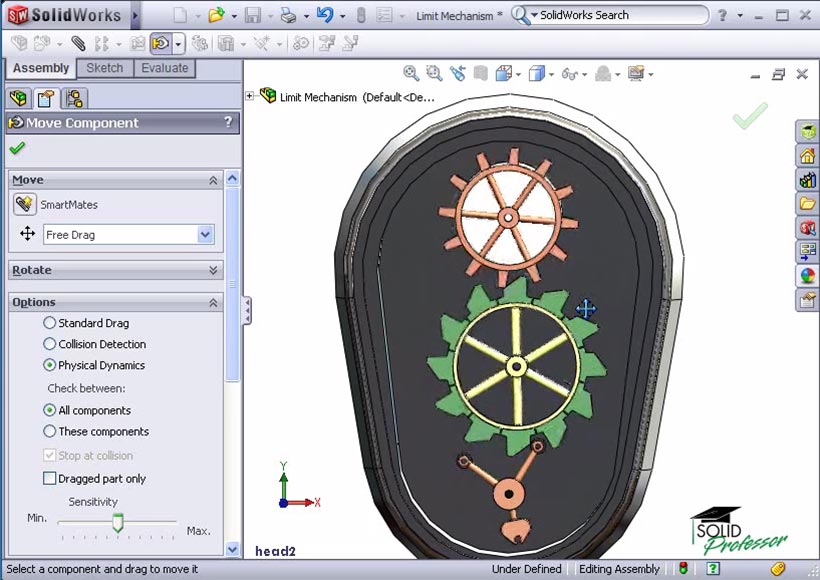Screen dimensions: 820x580
Task: Open the FeatureManager design tree tab
Action: tap(18, 98)
